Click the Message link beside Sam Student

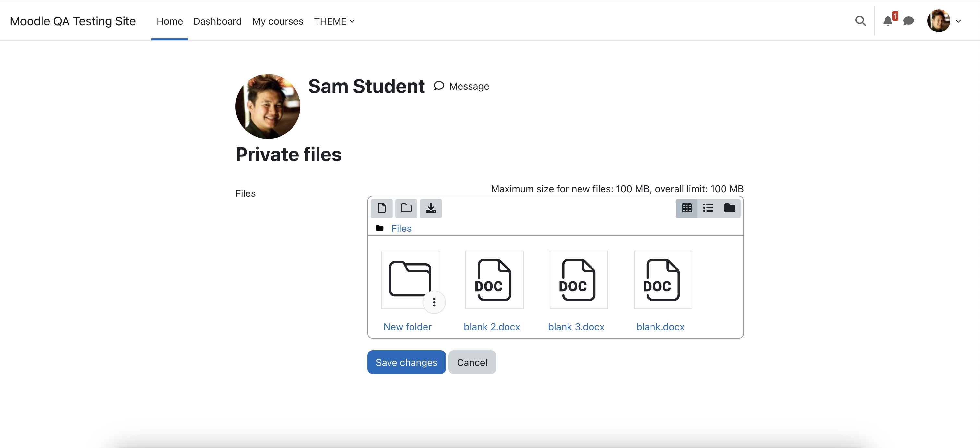(x=461, y=86)
